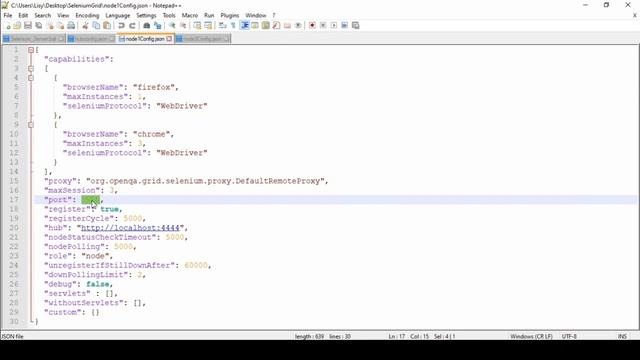The image size is (640, 360).
Task: Print the document via the Print icon
Action: pyautogui.click(x=71, y=25)
